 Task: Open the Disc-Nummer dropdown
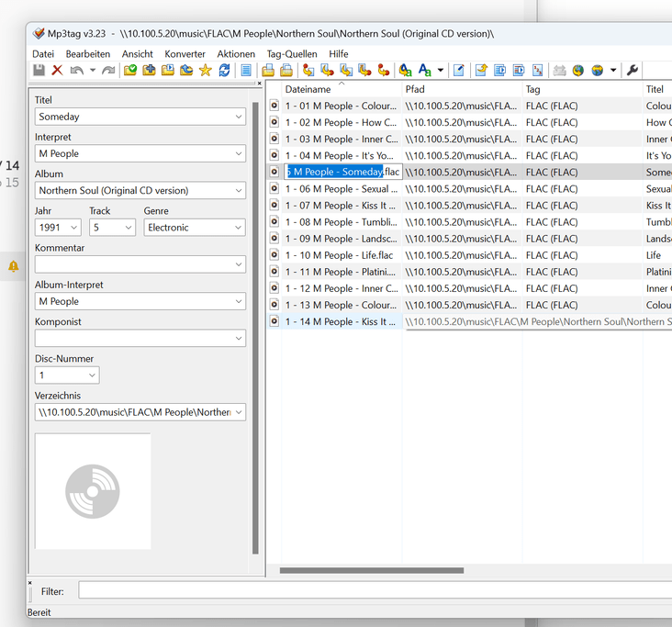pyautogui.click(x=92, y=375)
